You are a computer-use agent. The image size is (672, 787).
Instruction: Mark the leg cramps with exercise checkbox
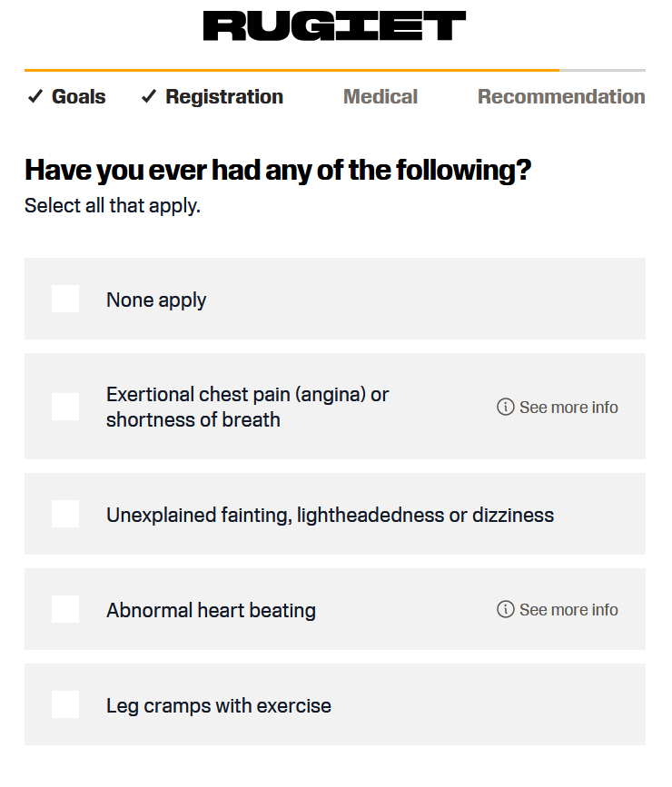65,704
